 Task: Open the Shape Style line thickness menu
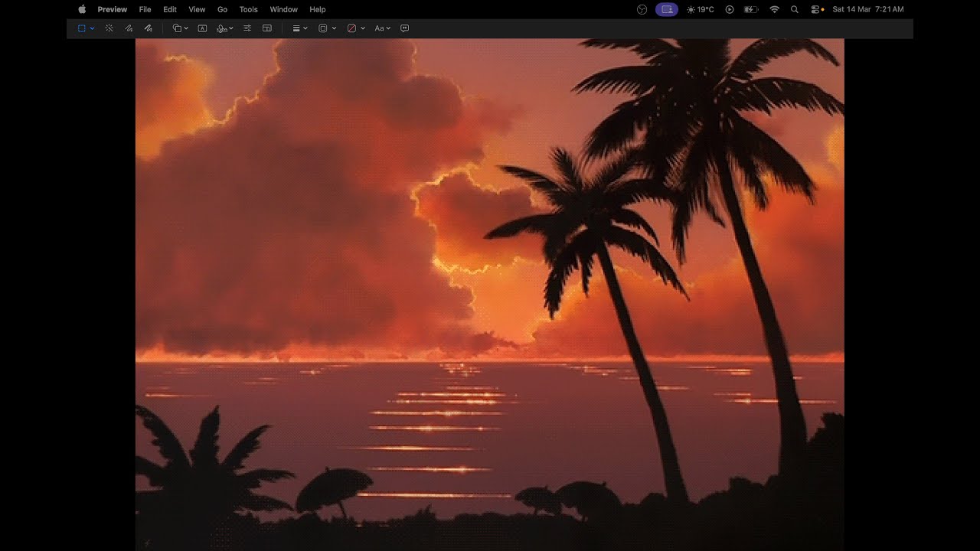[296, 28]
